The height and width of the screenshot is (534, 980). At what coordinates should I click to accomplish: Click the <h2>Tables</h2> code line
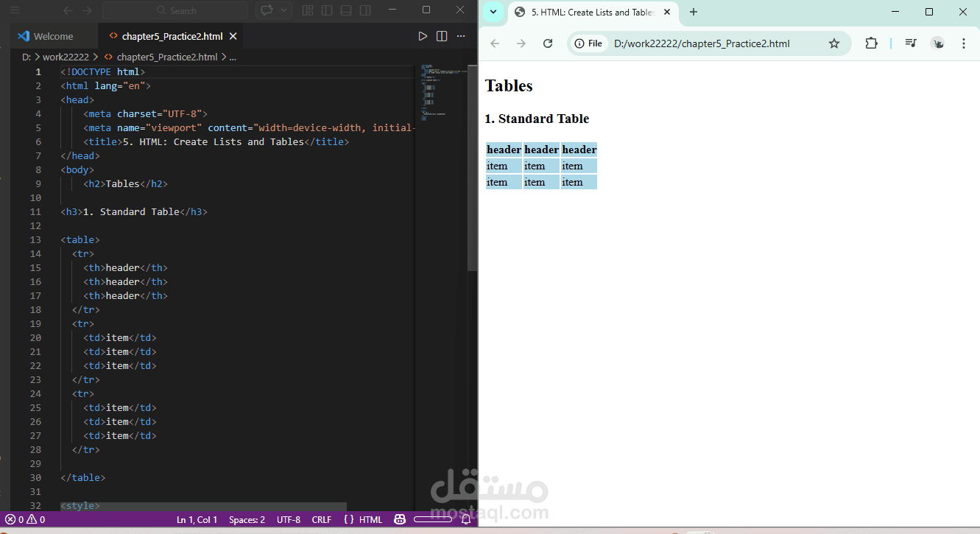point(126,183)
